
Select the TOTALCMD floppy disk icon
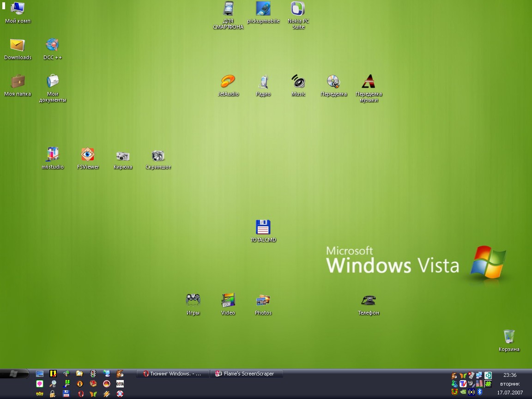click(263, 228)
